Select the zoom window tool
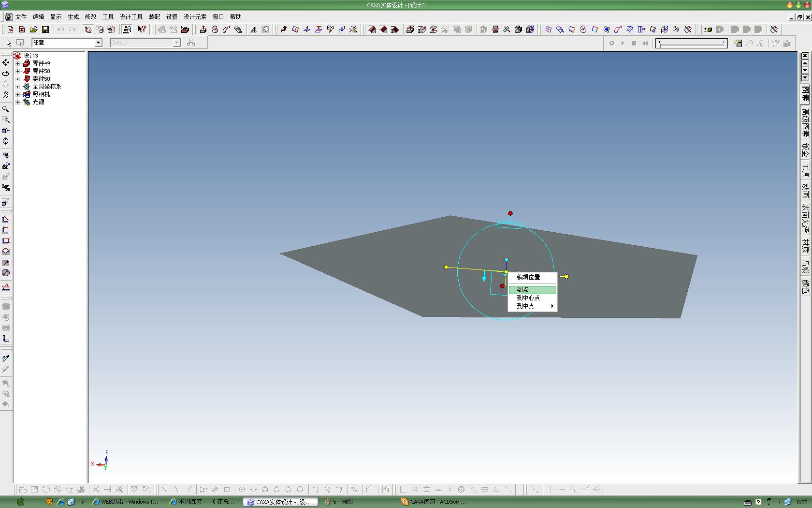 pyautogui.click(x=6, y=120)
